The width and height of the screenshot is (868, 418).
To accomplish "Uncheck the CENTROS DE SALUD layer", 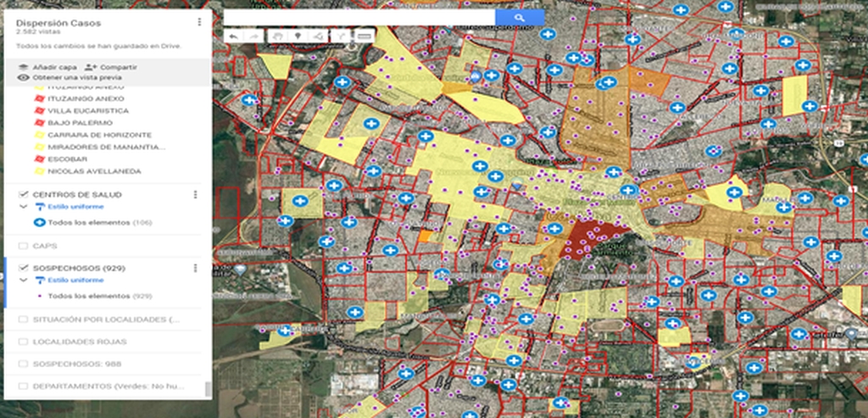I will tap(23, 194).
